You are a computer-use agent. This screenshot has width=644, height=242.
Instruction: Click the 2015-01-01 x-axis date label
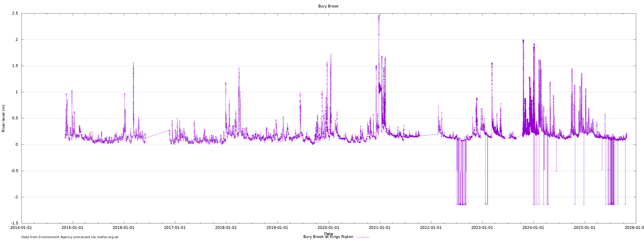point(72,228)
